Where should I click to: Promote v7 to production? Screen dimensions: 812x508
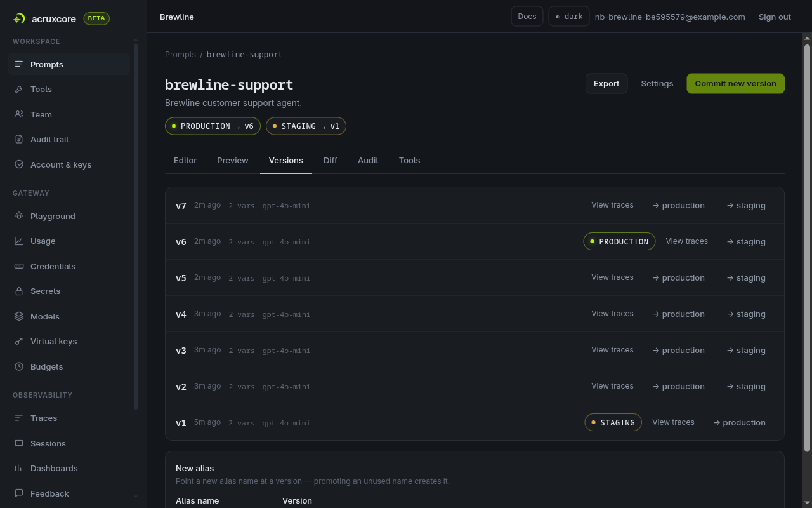point(679,206)
